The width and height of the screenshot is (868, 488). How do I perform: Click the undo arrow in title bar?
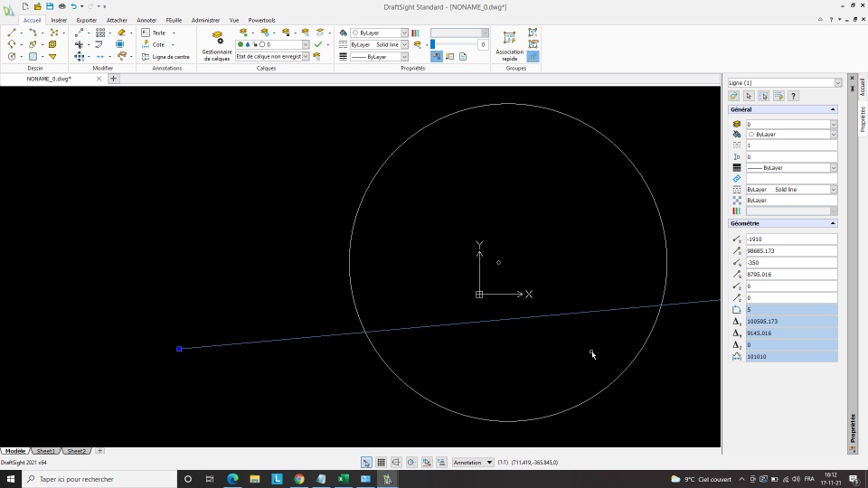74,6
